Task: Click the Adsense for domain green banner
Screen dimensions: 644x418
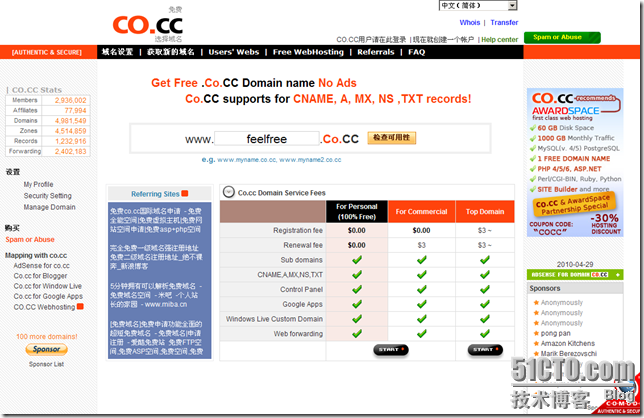Action: coord(575,275)
